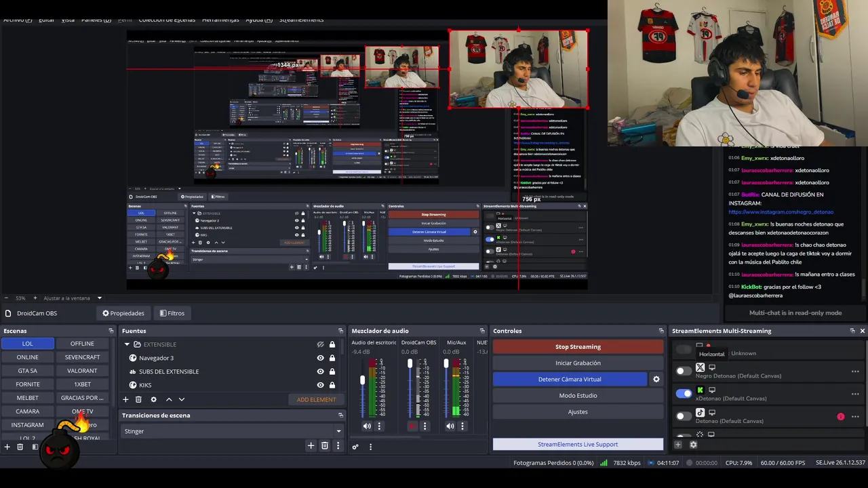
Task: Unlock the KIKS source lock
Action: pyautogui.click(x=332, y=385)
